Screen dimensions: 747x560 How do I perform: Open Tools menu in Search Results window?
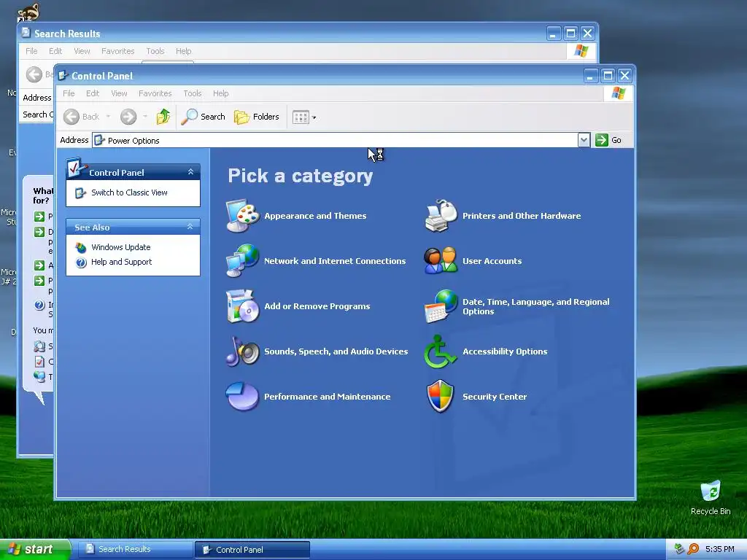click(x=155, y=51)
